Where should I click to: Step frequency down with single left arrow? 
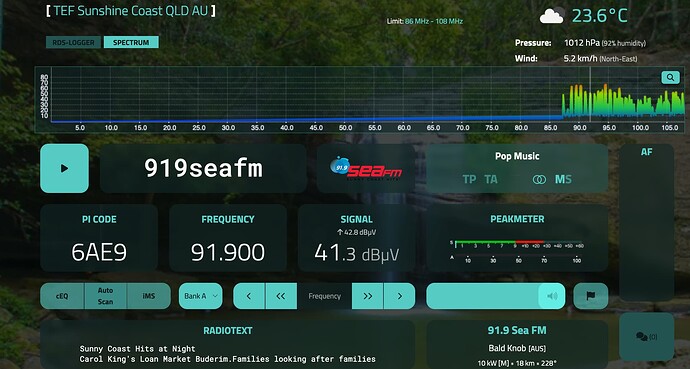point(249,296)
